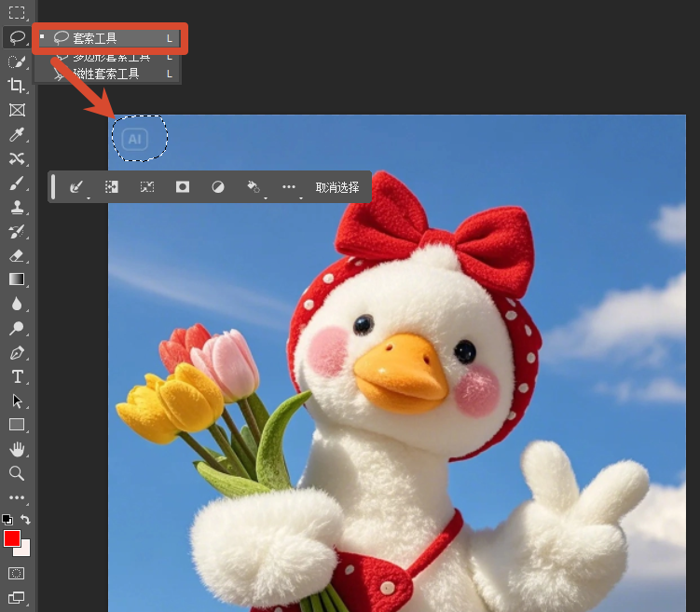The width and height of the screenshot is (700, 612).
Task: Open more options in contextual task bar
Action: click(289, 187)
